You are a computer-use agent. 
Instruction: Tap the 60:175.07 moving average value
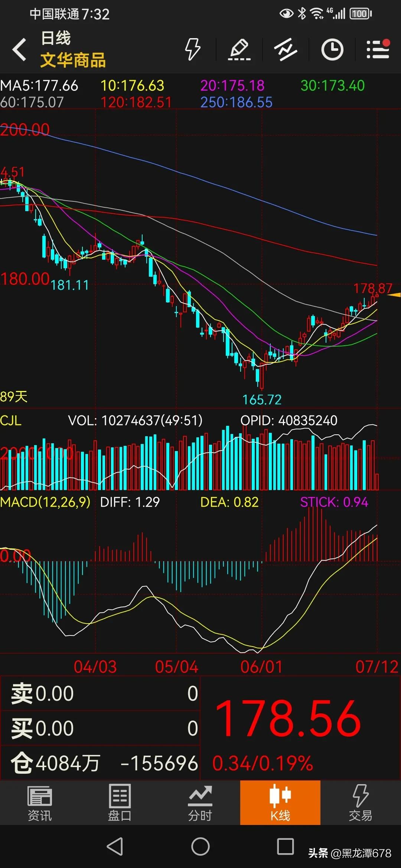pos(32,102)
